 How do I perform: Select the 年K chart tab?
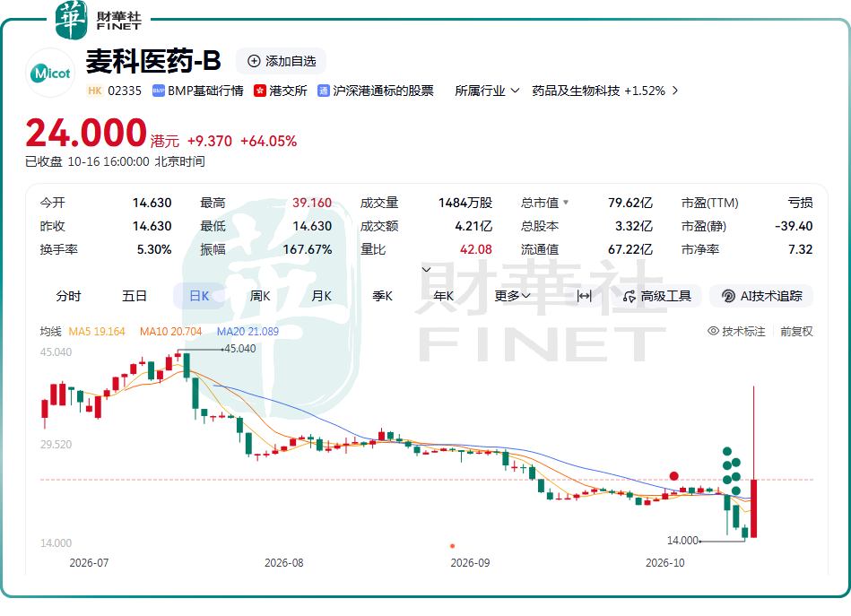point(443,296)
